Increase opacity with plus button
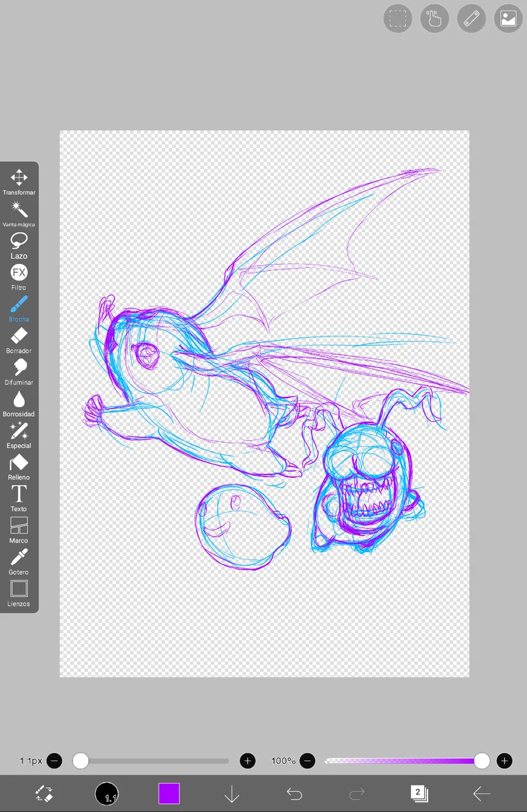This screenshot has height=812, width=527. tap(504, 761)
